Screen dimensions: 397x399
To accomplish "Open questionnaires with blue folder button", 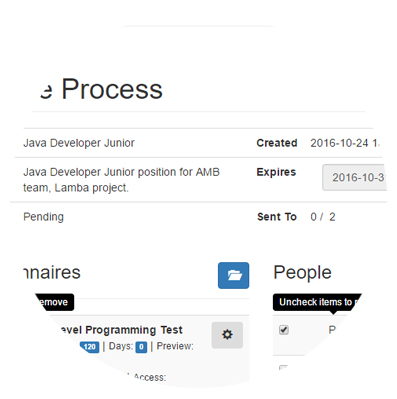I will click(x=233, y=275).
